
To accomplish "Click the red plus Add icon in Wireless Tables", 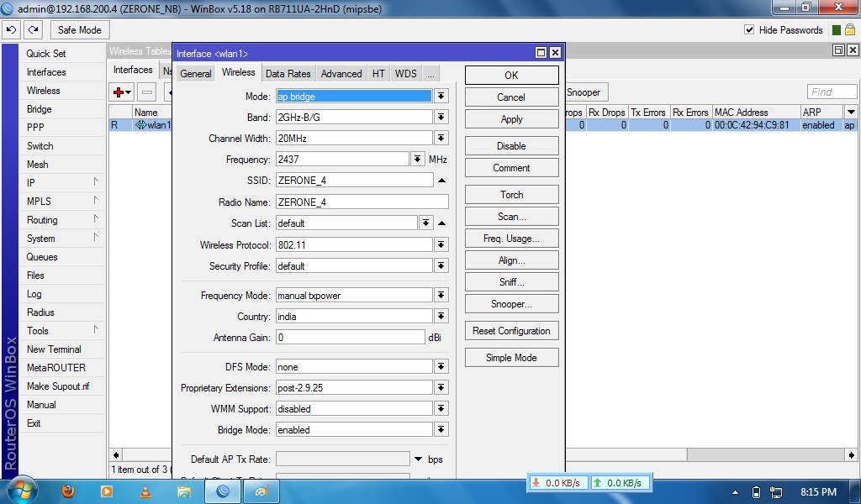I will [x=122, y=92].
